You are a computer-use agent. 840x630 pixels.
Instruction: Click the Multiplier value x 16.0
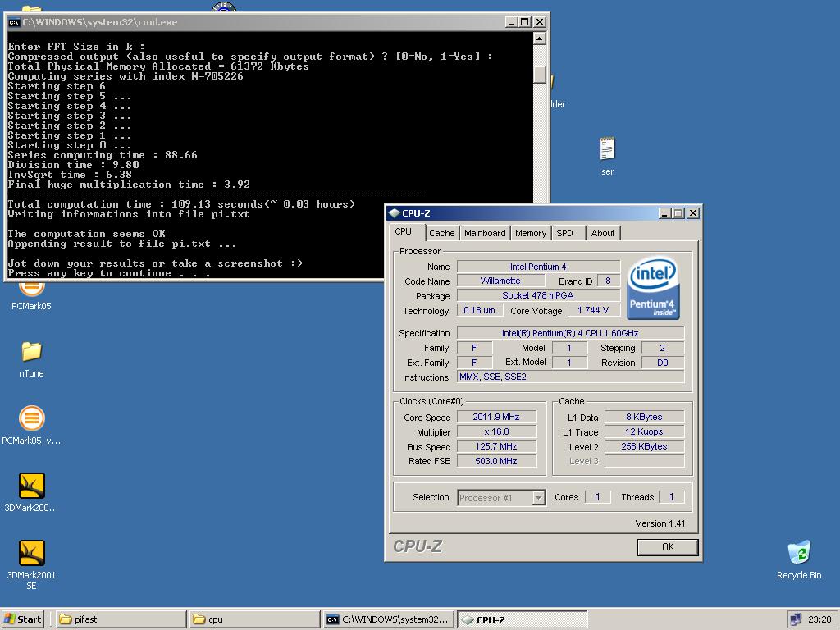pos(496,431)
